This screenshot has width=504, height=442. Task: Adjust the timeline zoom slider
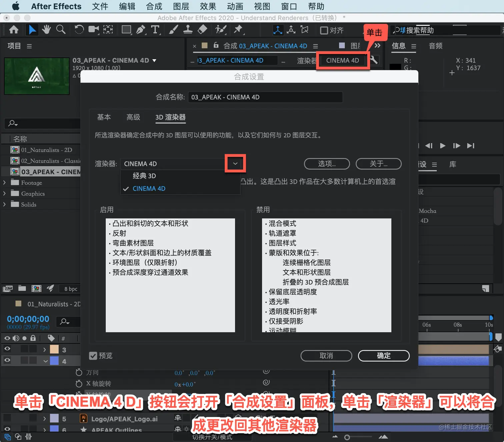[x=347, y=437]
